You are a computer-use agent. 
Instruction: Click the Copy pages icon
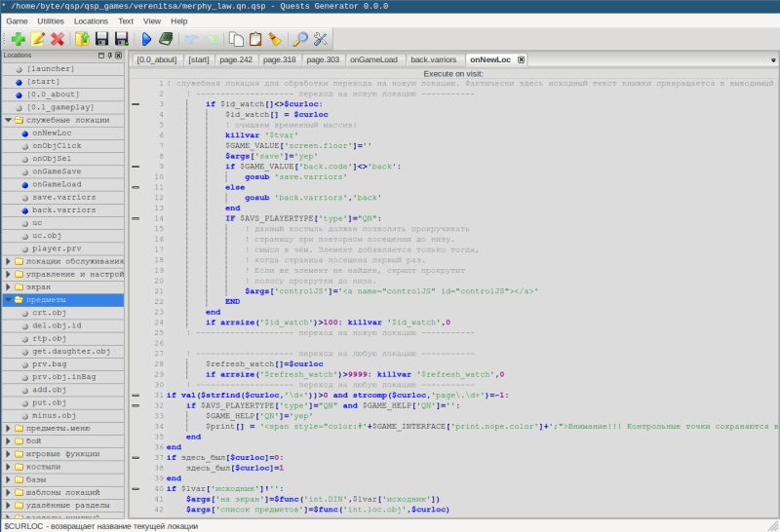(236, 39)
